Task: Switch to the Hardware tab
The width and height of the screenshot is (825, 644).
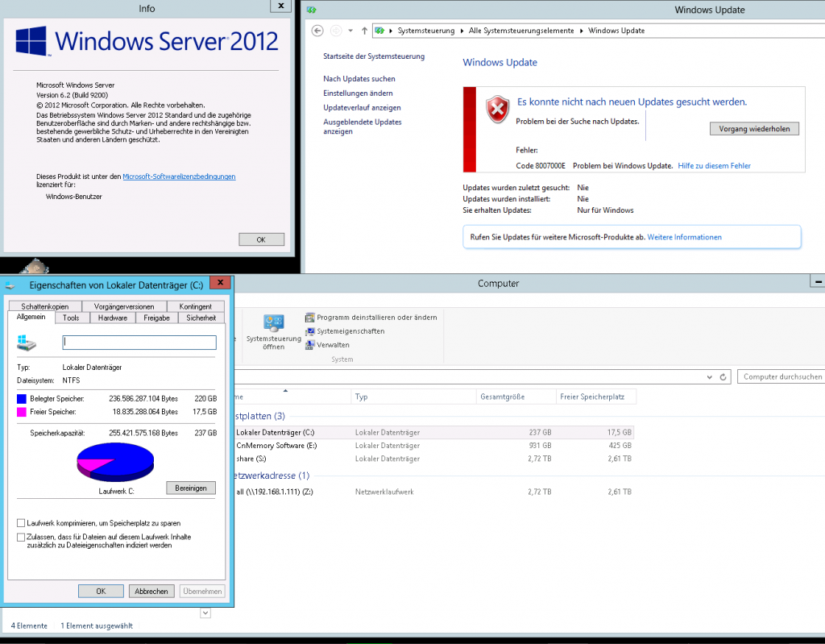Action: (x=113, y=318)
